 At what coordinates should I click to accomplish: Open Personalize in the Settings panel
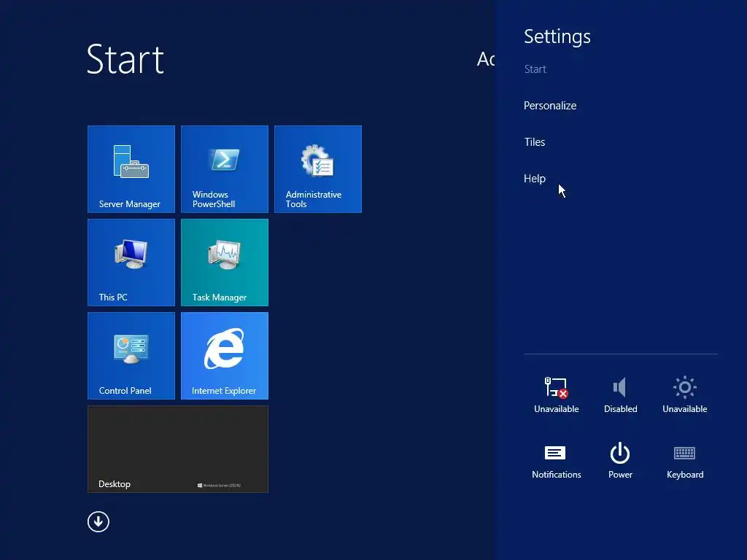pos(550,106)
